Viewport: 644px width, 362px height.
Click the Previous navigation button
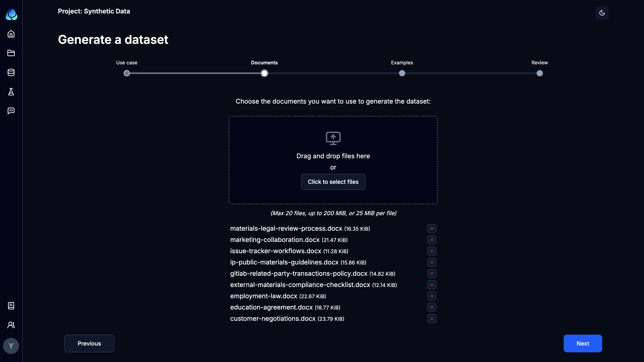pos(89,343)
